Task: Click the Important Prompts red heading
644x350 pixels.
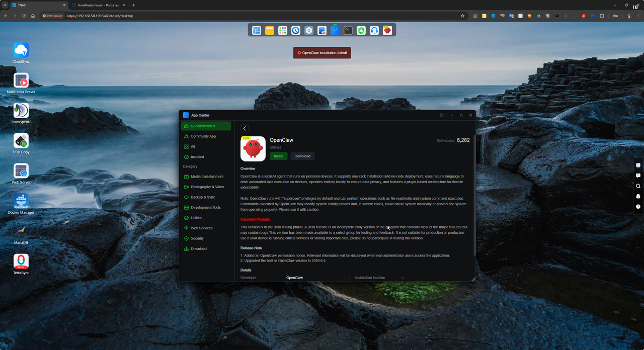Action: [x=255, y=219]
